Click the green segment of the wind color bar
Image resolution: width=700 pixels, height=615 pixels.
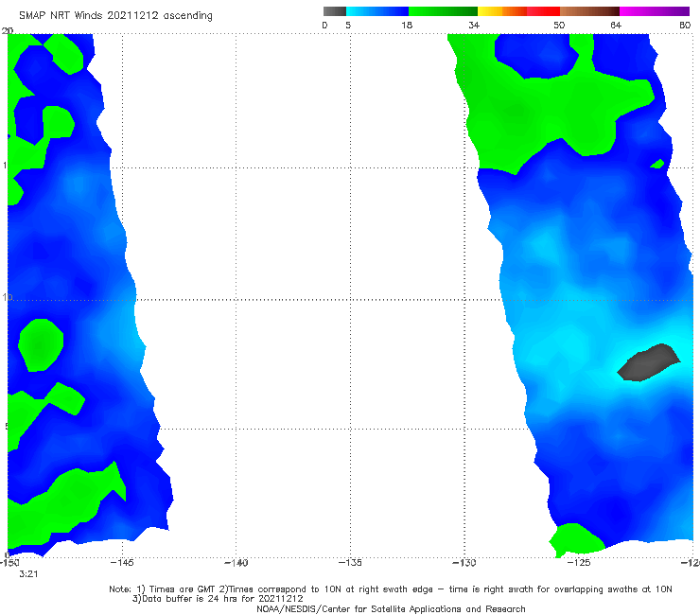point(443,11)
